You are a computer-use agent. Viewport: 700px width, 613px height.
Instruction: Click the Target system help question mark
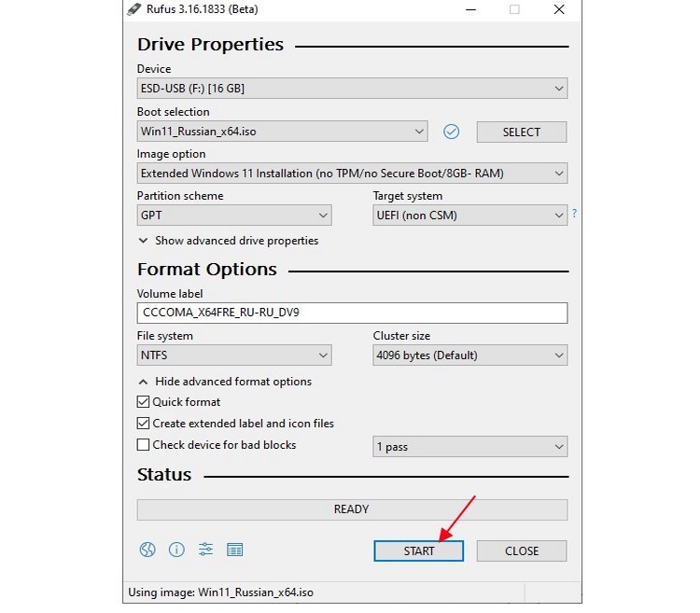(575, 214)
